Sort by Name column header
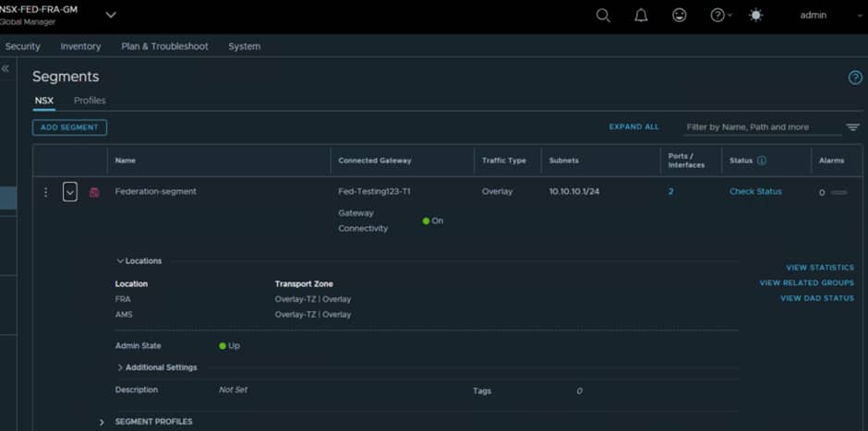 tap(125, 161)
